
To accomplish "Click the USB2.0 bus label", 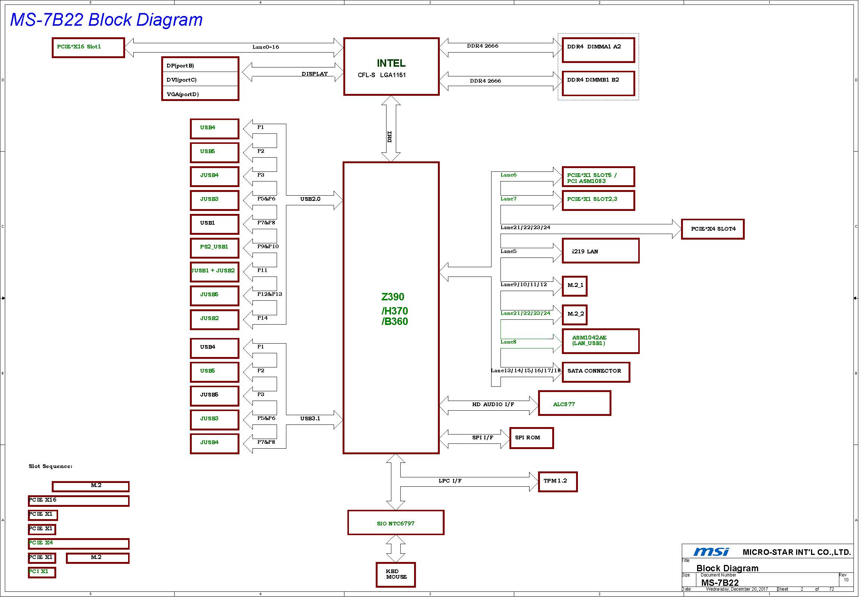I will pyautogui.click(x=310, y=199).
